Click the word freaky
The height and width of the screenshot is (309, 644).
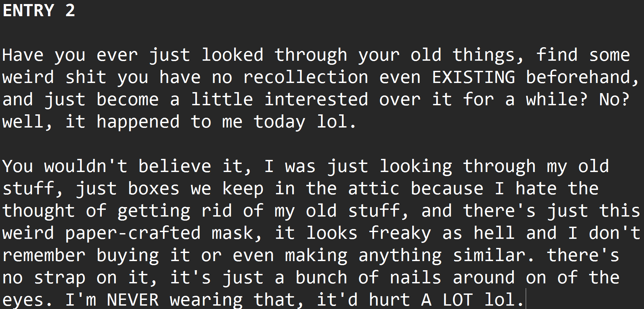400,233
